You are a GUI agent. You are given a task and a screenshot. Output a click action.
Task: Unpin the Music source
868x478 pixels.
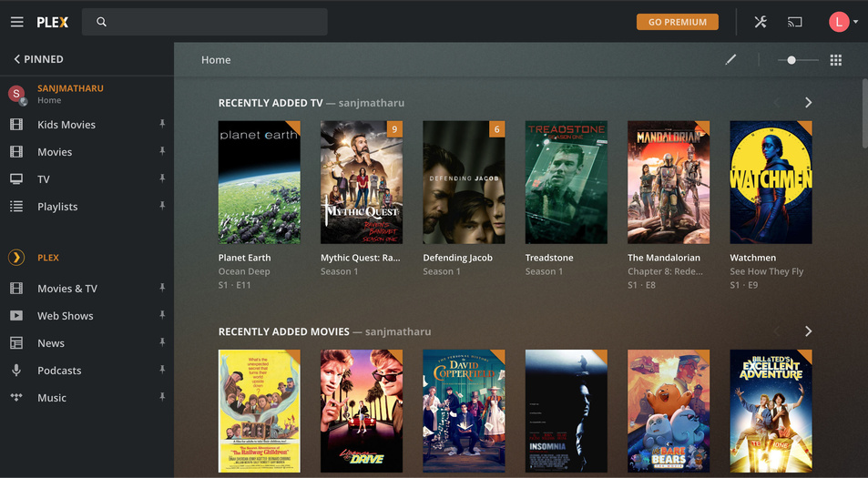coord(162,397)
